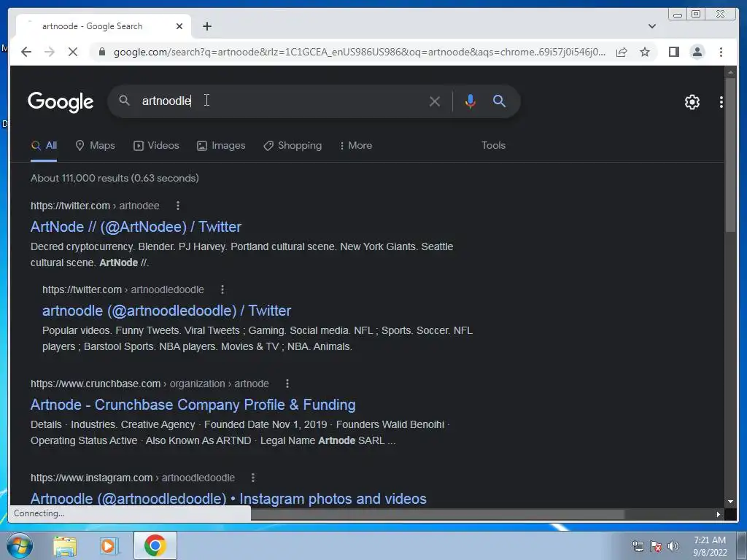
Task: Open search Tools options
Action: coord(493,146)
